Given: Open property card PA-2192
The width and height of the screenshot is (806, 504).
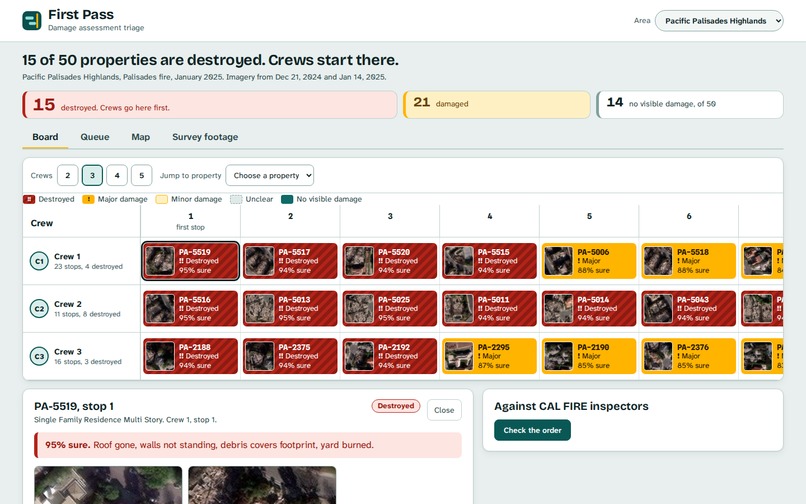Looking at the screenshot, I should (390, 356).
